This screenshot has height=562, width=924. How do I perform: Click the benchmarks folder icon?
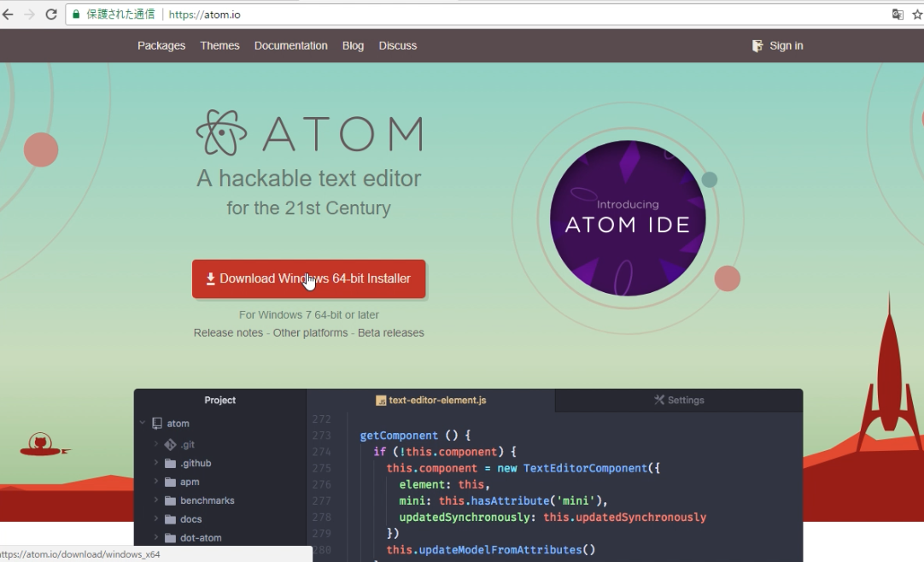point(170,501)
